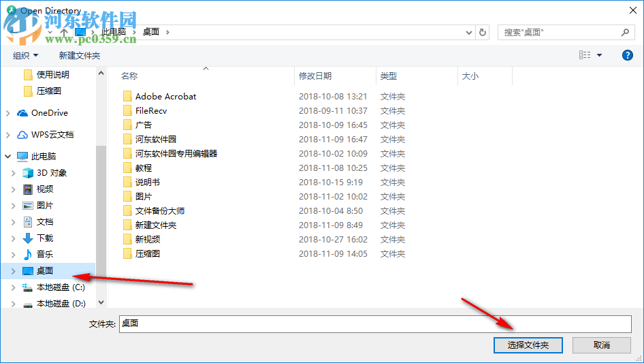
Task: Click folder icon of 广告
Action: click(x=128, y=125)
